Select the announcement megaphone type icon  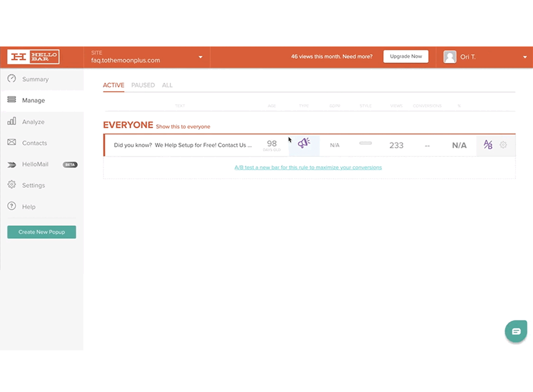tap(304, 143)
